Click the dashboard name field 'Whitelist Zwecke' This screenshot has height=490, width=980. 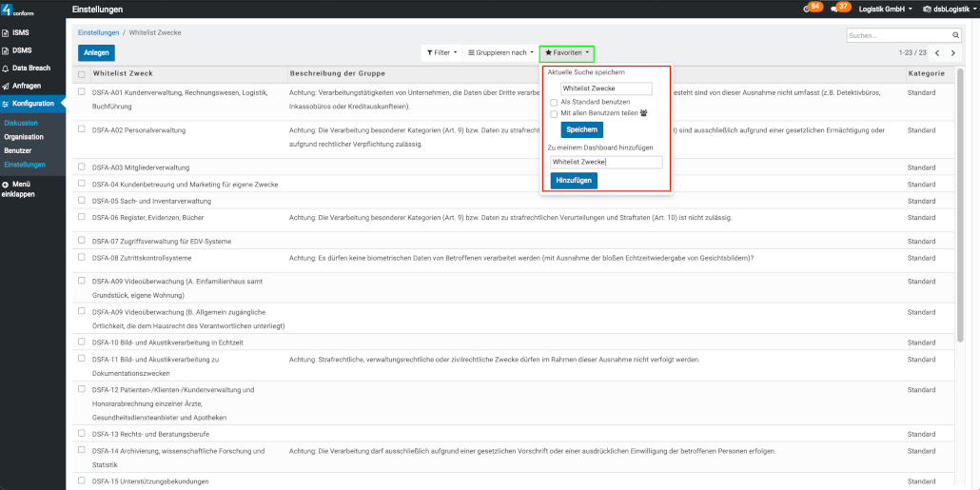(606, 162)
